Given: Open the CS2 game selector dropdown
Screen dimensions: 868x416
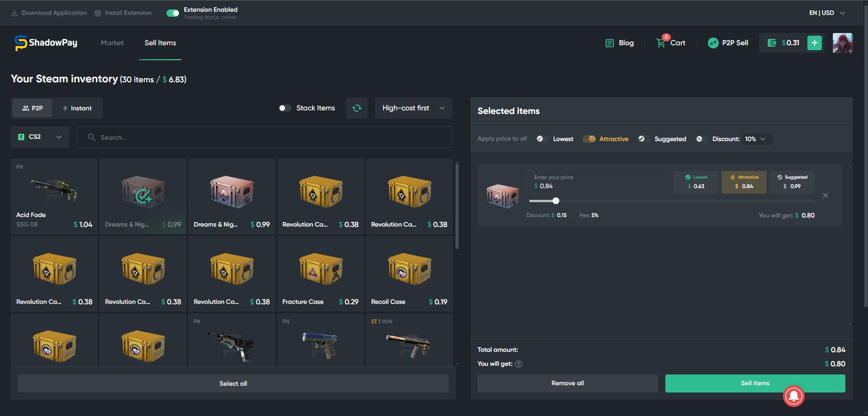Looking at the screenshot, I should [x=40, y=137].
